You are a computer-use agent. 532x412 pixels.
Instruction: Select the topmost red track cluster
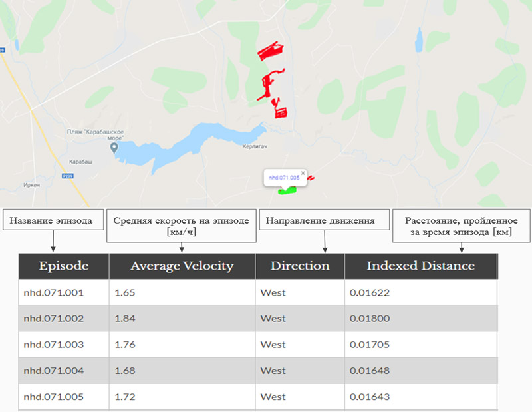271,51
